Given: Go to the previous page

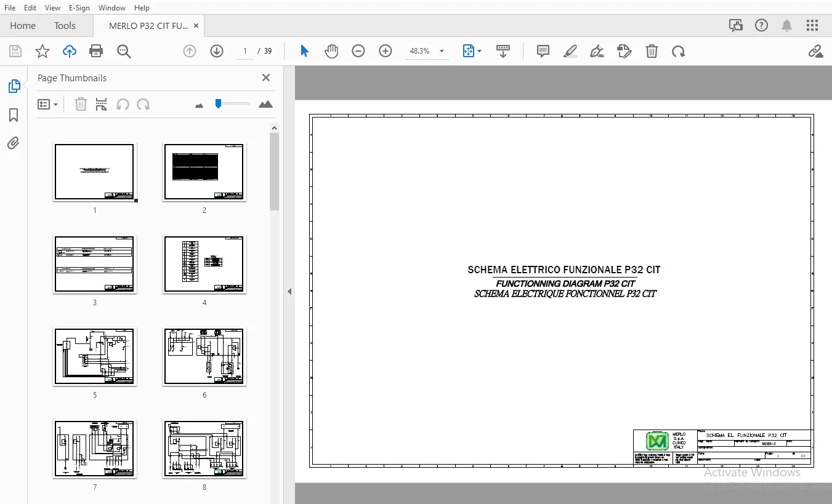Looking at the screenshot, I should pyautogui.click(x=190, y=51).
